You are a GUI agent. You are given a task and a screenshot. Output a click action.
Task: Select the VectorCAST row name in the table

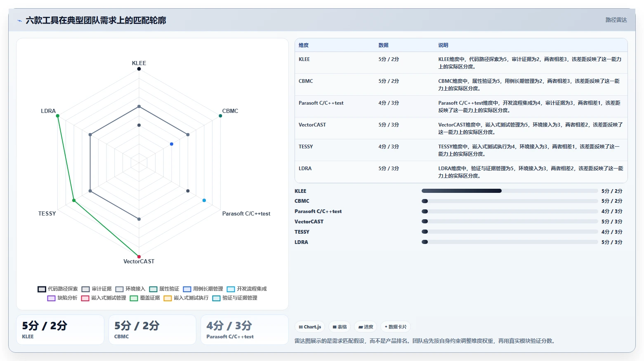click(312, 125)
